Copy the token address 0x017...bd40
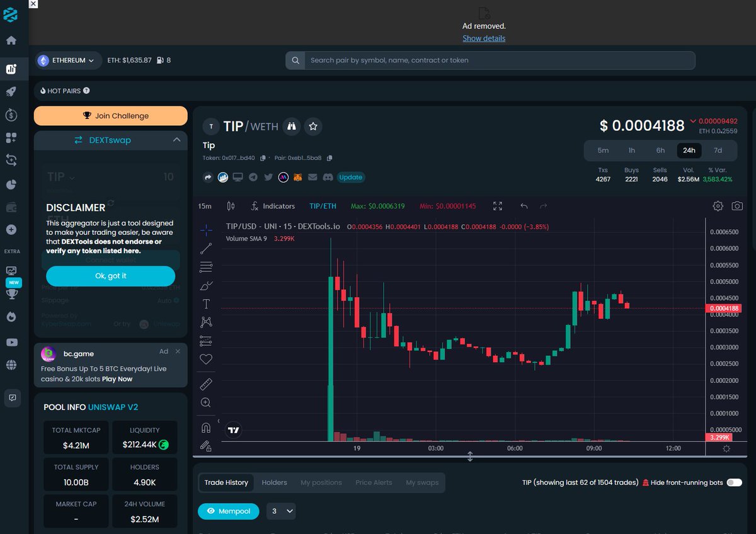The image size is (756, 534). 263,158
